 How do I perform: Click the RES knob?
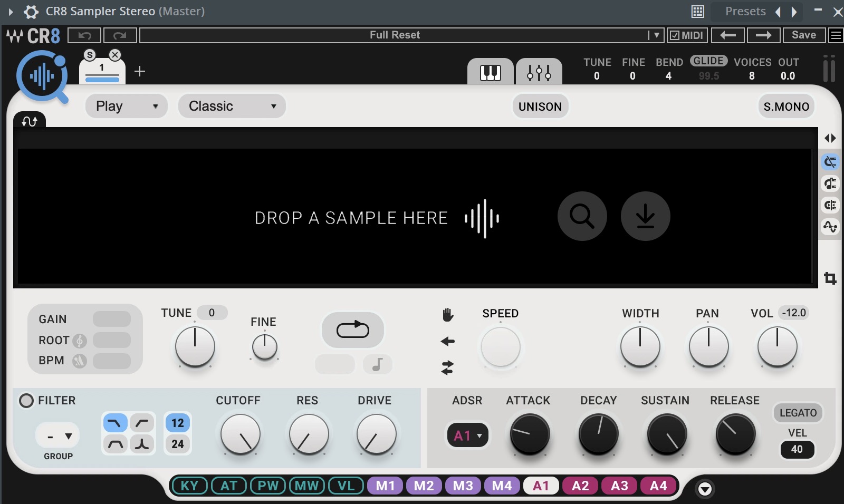(x=309, y=434)
